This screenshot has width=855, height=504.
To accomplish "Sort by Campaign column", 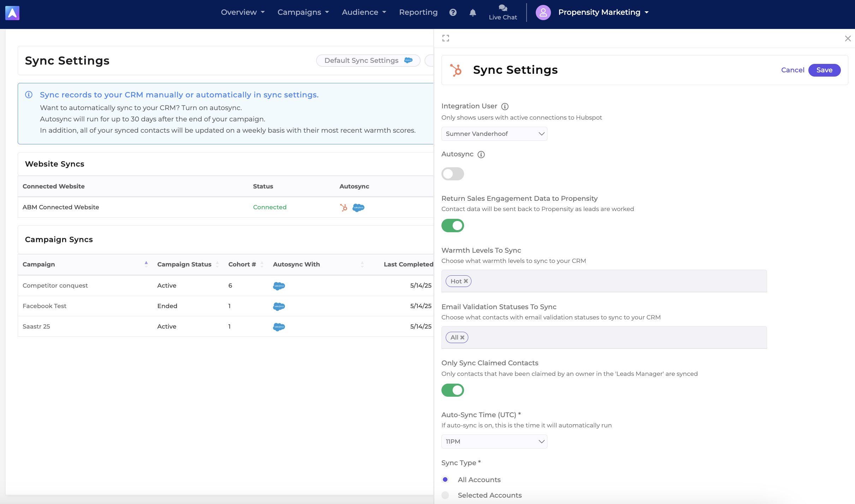I will pos(146,264).
